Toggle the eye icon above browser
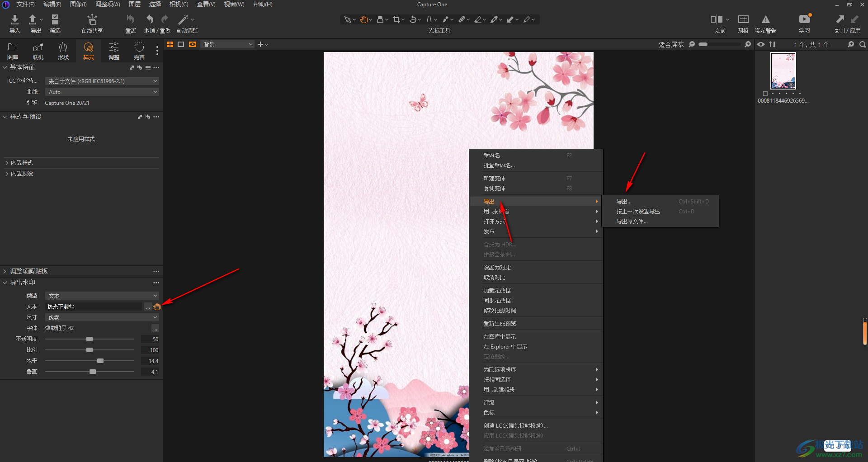 pos(761,44)
